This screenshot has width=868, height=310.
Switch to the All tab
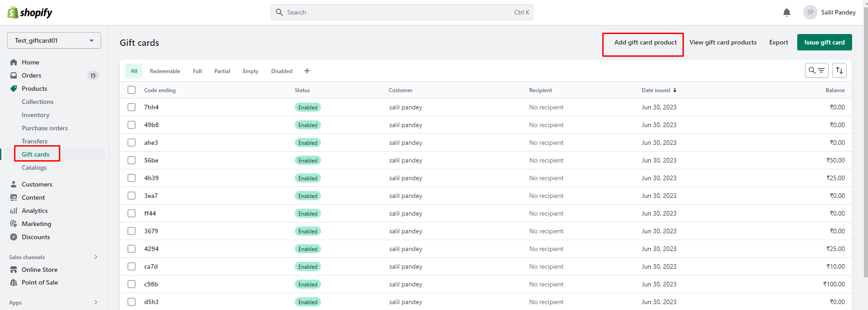pos(134,71)
